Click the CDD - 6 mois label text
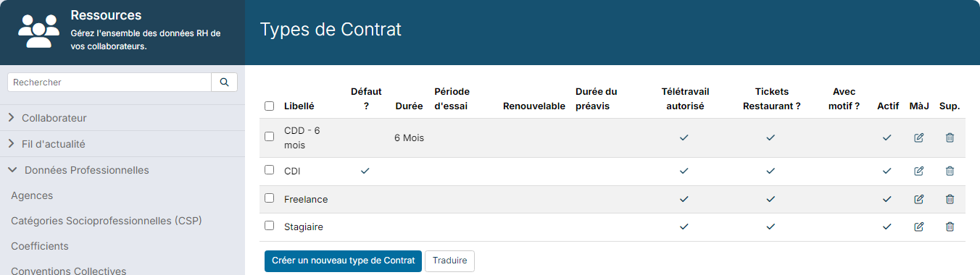 click(302, 137)
